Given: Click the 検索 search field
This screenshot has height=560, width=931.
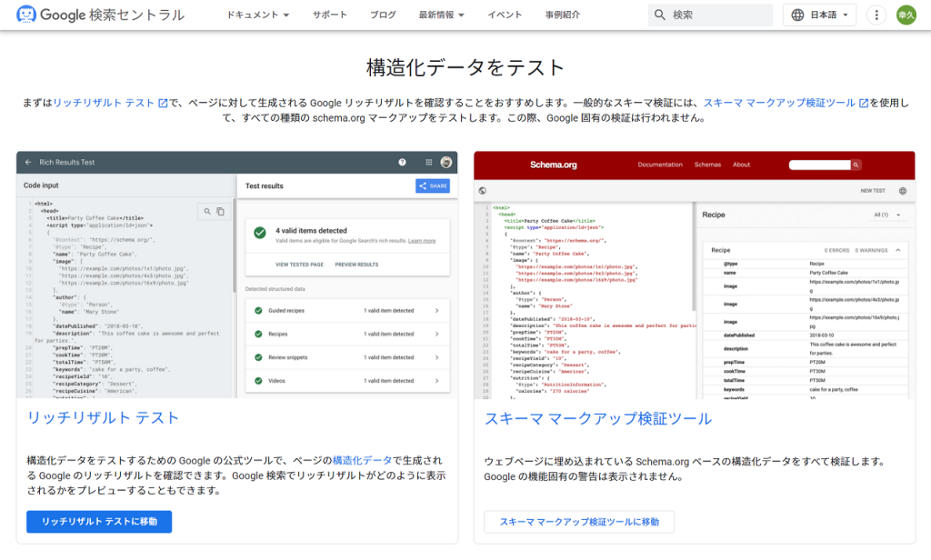Looking at the screenshot, I should [710, 15].
